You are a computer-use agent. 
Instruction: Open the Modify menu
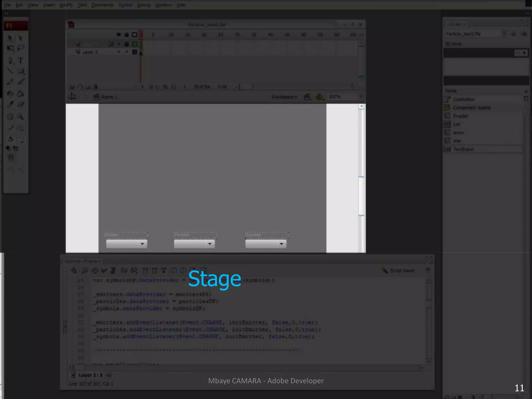tap(66, 5)
